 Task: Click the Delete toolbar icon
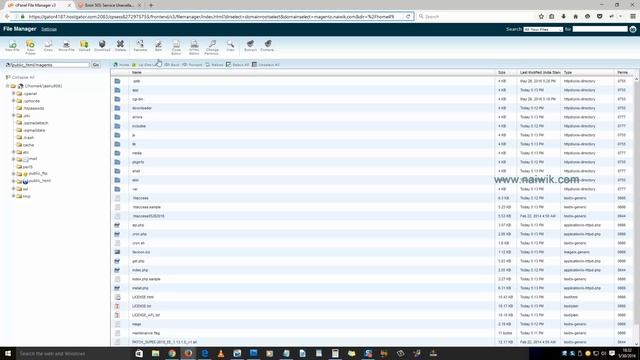[120, 46]
